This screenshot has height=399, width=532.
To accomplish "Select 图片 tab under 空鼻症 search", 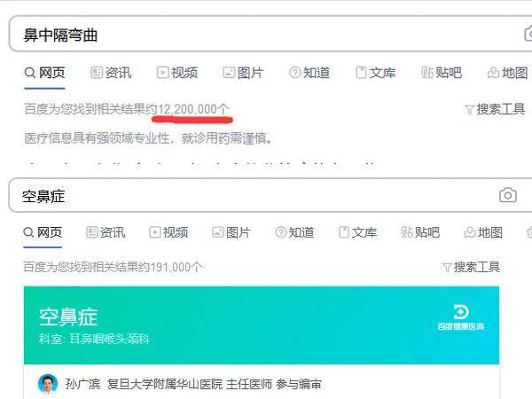I will pyautogui.click(x=231, y=232).
